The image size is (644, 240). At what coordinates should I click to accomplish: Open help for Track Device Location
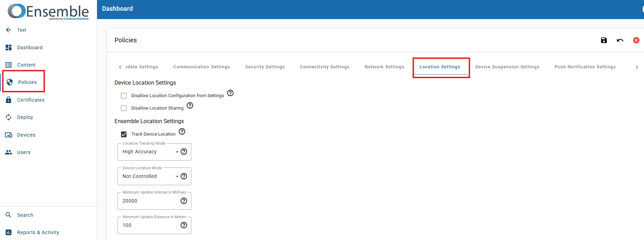click(182, 131)
